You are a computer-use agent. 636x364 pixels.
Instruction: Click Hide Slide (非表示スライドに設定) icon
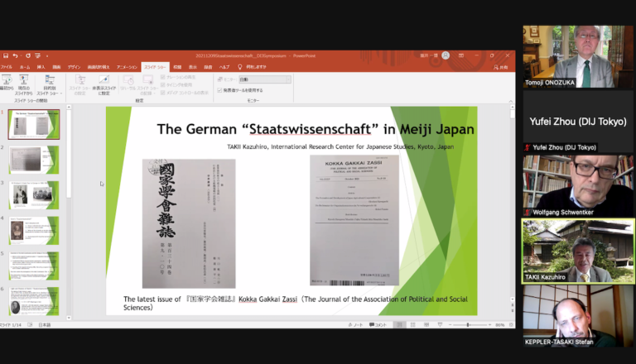(104, 84)
